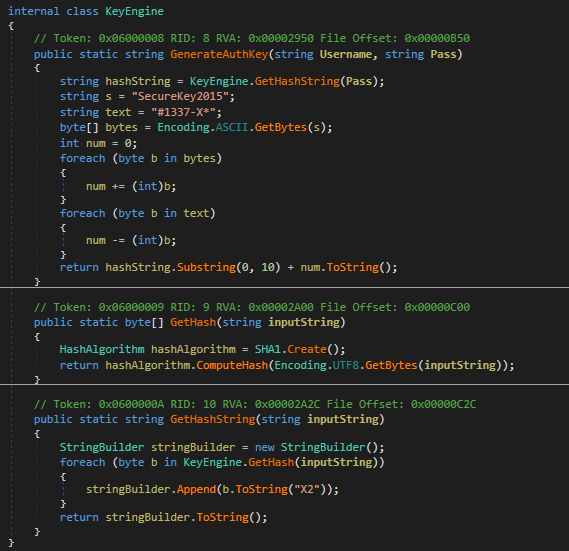This screenshot has height=551, width=569.
Task: Click the 'num += (int)b' statement
Action: [x=131, y=186]
